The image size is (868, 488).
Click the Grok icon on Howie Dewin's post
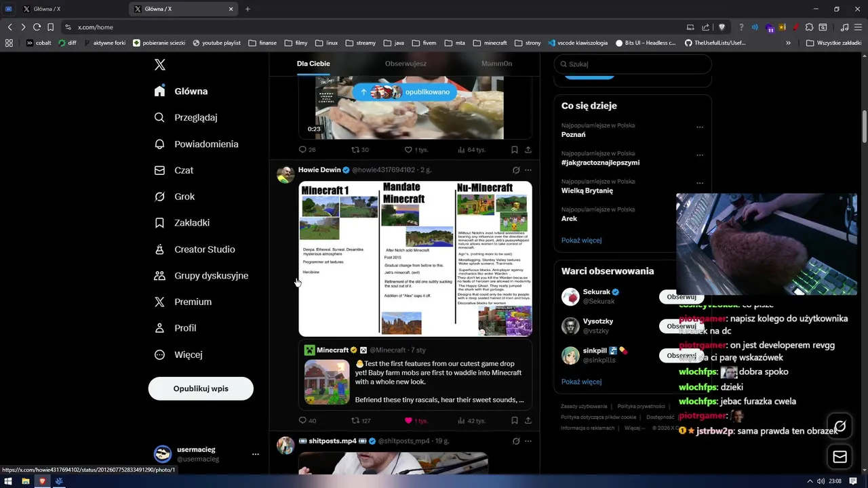pyautogui.click(x=516, y=170)
